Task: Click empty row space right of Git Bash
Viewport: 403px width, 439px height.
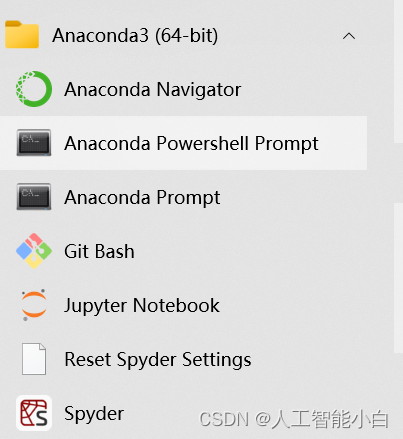Action: [x=250, y=251]
